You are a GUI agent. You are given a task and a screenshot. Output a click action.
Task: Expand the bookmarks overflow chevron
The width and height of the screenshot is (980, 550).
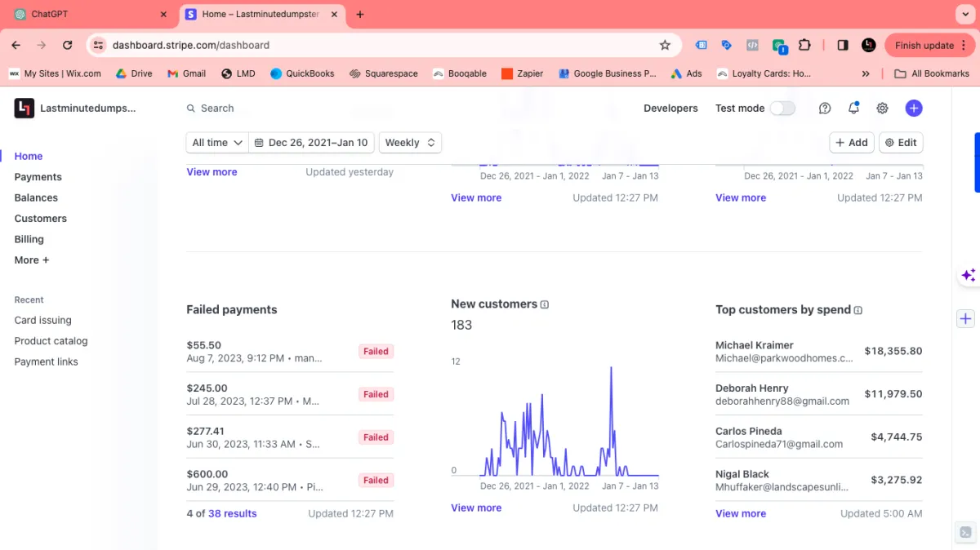[x=866, y=73]
